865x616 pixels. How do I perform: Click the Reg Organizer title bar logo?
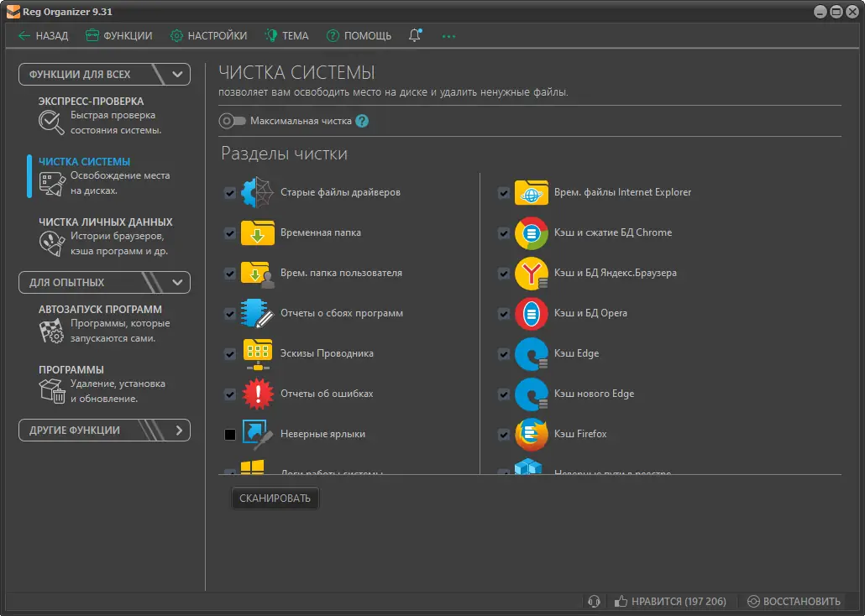(13, 12)
